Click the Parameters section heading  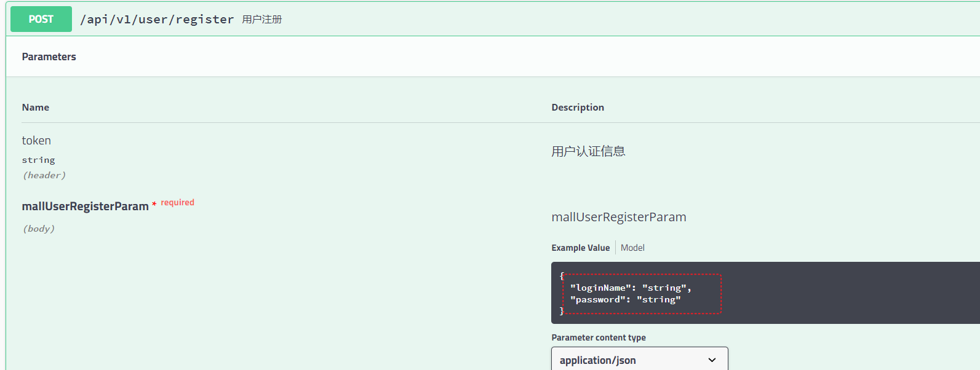(49, 57)
